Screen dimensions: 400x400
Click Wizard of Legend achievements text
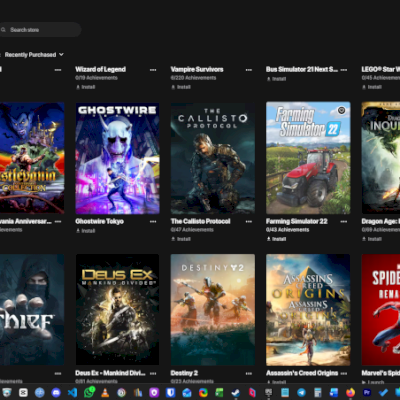[97, 78]
